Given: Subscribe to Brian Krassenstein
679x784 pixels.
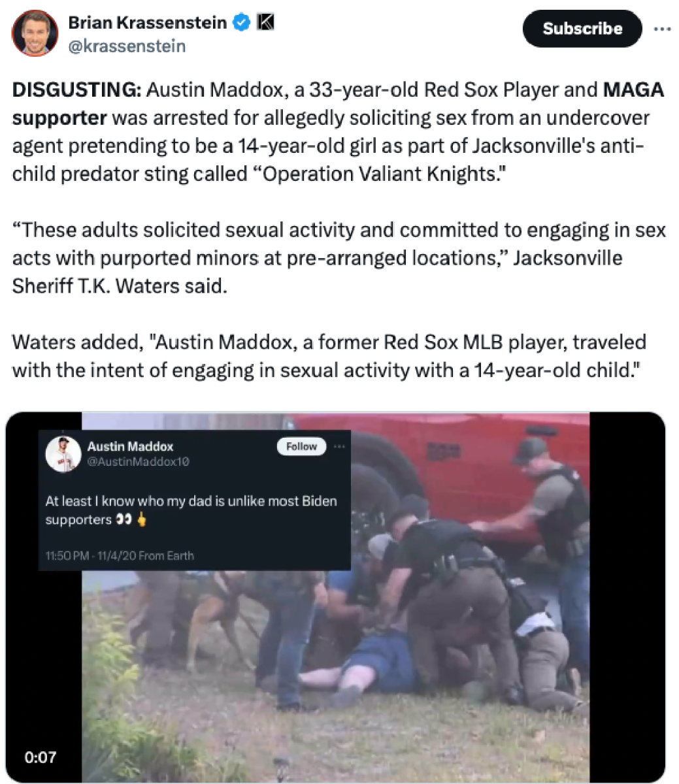Looking at the screenshot, I should tap(582, 29).
